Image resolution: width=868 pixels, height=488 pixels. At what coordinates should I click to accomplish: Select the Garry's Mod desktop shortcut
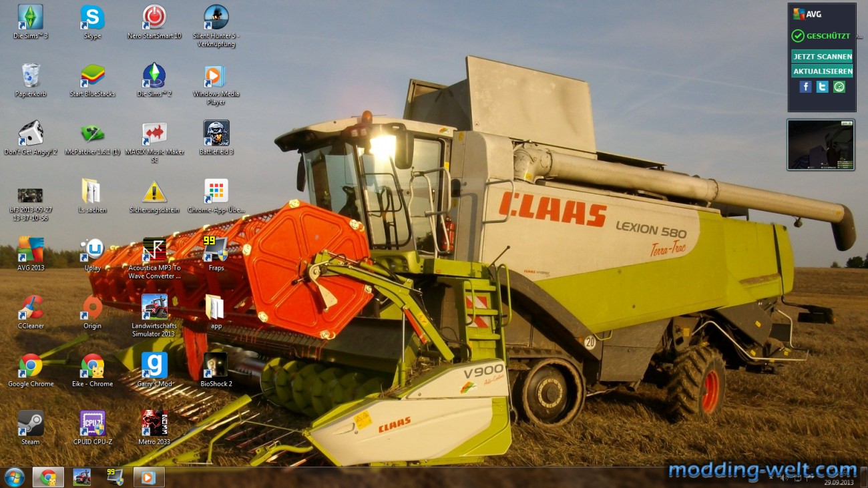coord(154,370)
